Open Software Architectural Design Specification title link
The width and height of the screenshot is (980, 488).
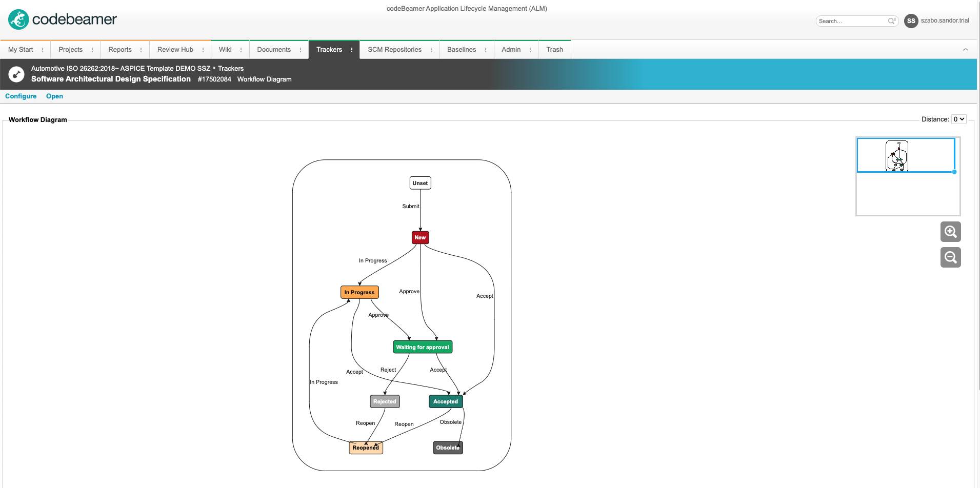111,79
